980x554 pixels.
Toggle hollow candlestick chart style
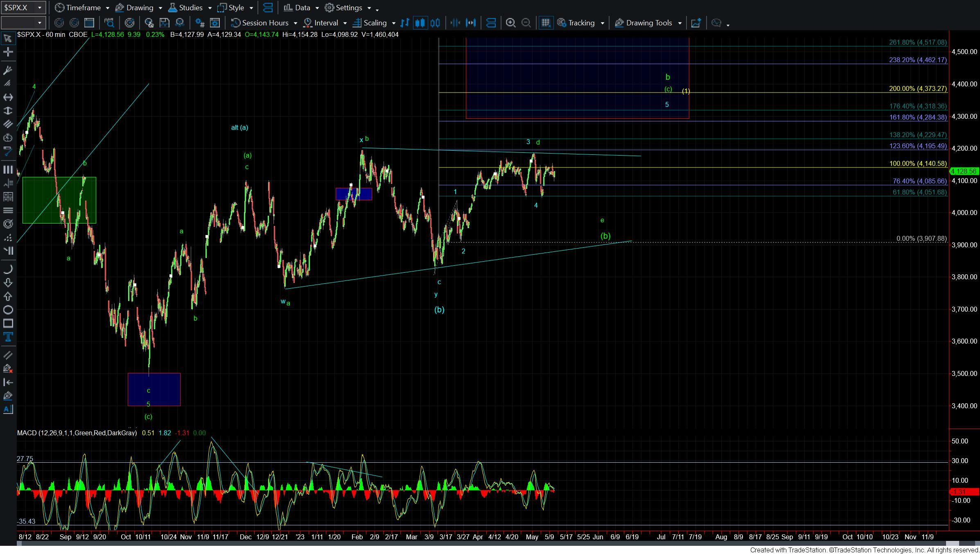pos(435,23)
